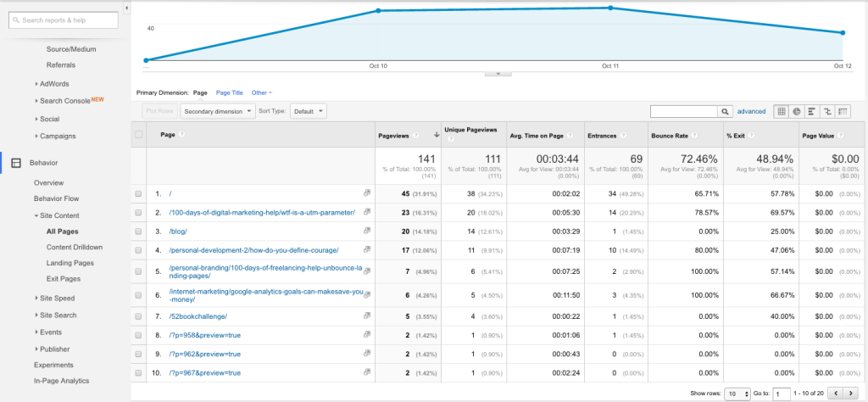The image size is (868, 402).
Task: Open the Behavior Flow report
Action: coord(57,198)
